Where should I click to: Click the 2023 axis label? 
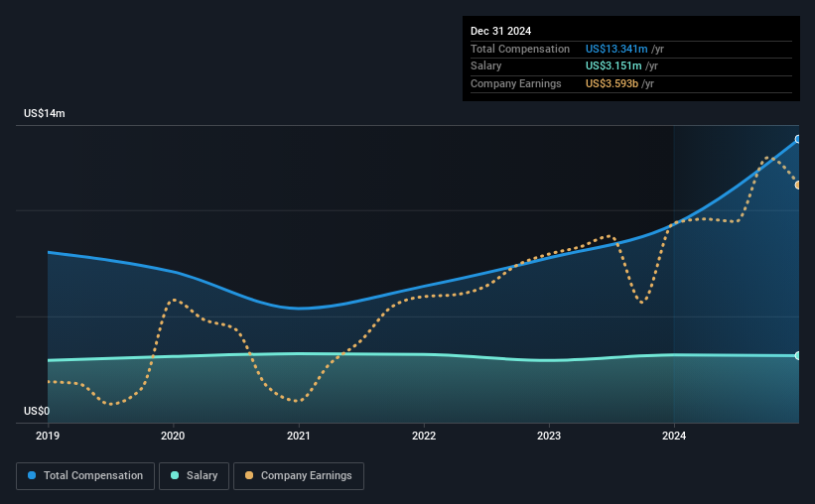pos(549,436)
